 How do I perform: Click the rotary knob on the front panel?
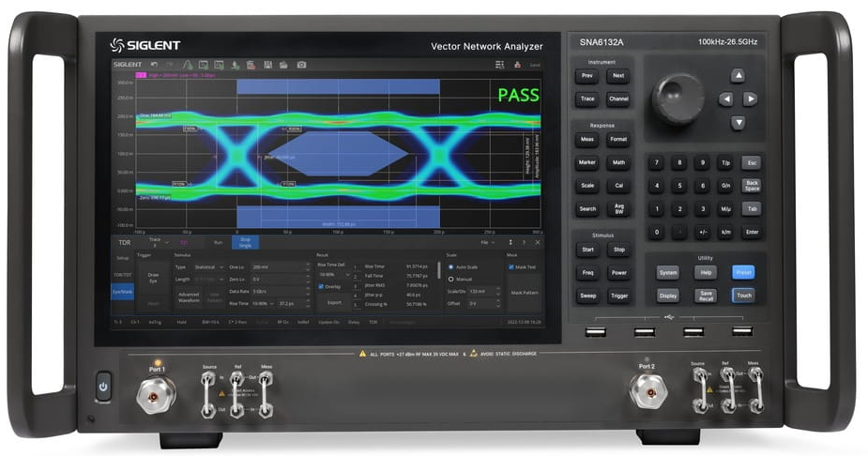(x=678, y=99)
